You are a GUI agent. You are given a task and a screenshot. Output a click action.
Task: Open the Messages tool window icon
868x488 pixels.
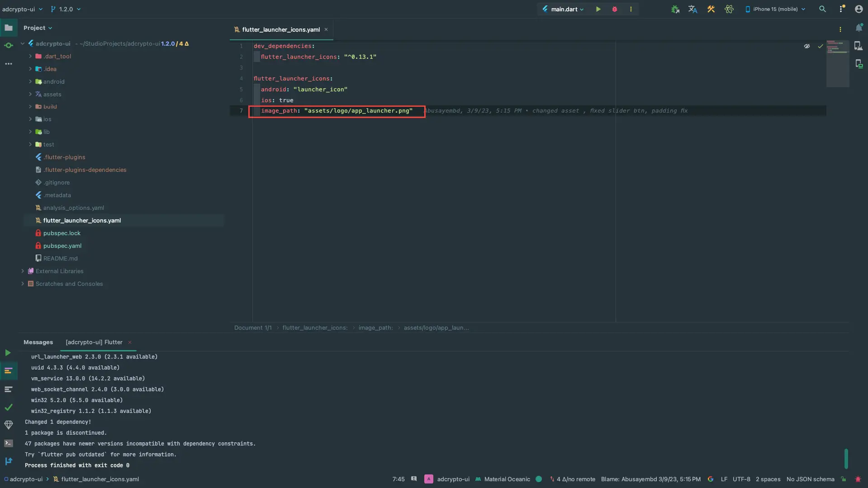[8, 371]
